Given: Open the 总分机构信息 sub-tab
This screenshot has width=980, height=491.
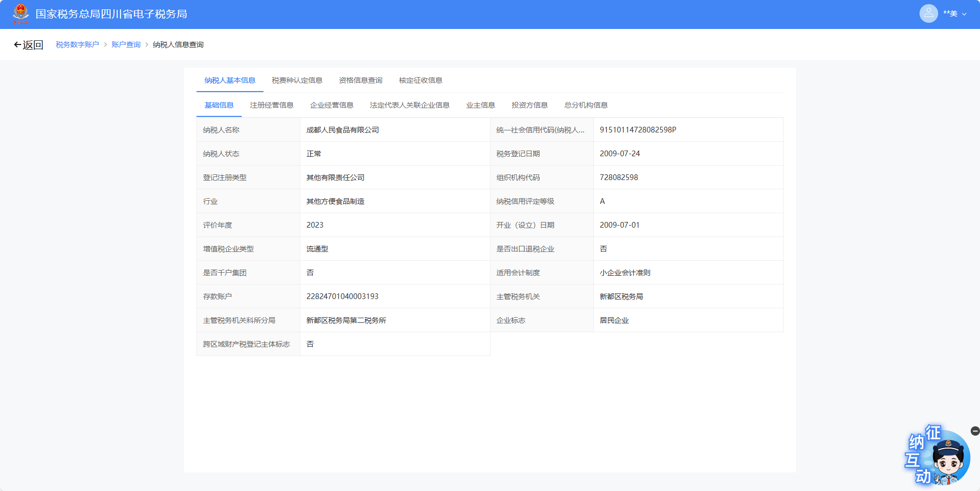Looking at the screenshot, I should [x=586, y=105].
